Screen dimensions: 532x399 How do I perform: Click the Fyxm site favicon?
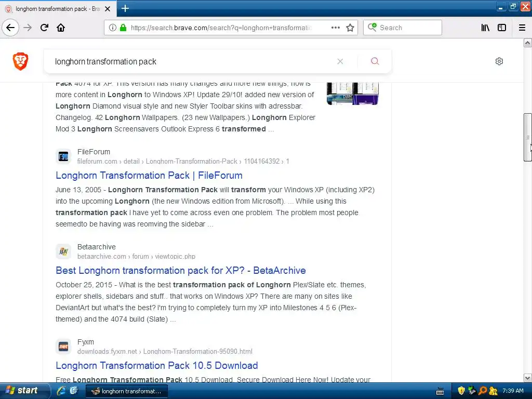pos(63,347)
